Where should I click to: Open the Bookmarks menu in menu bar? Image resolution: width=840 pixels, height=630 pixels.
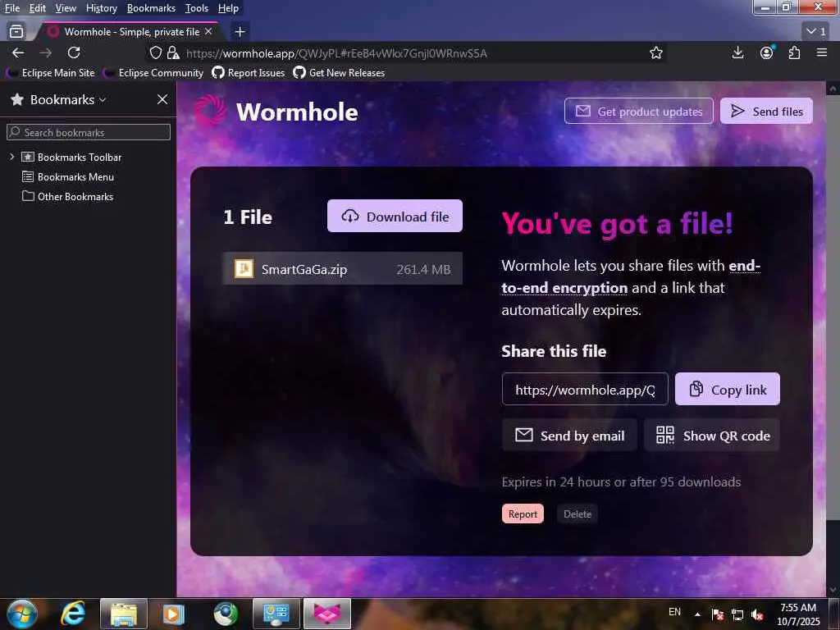pos(151,8)
